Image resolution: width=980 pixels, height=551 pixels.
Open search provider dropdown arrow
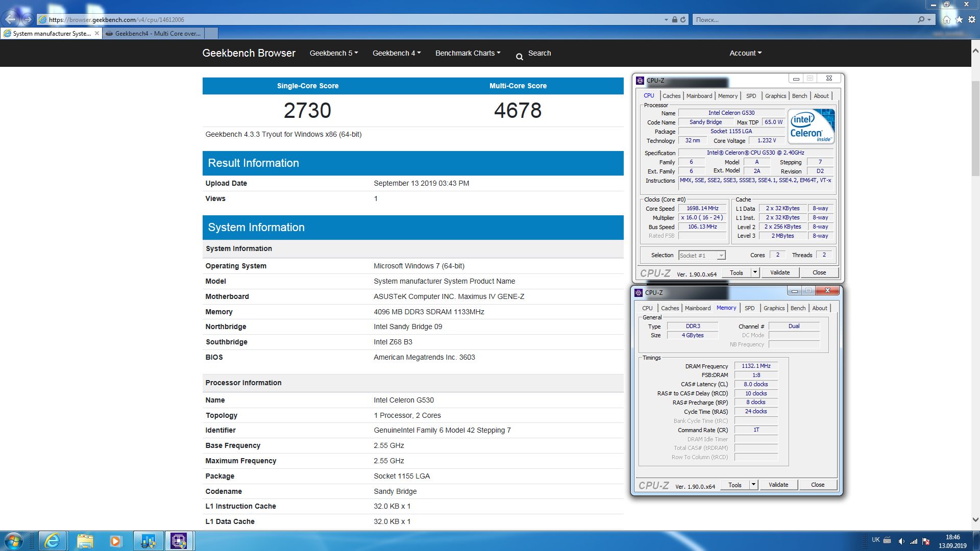929,19
